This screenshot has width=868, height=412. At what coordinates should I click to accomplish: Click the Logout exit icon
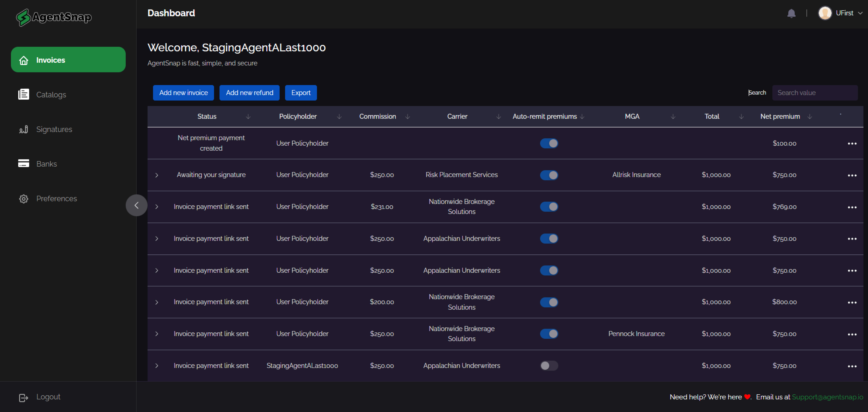click(24, 398)
